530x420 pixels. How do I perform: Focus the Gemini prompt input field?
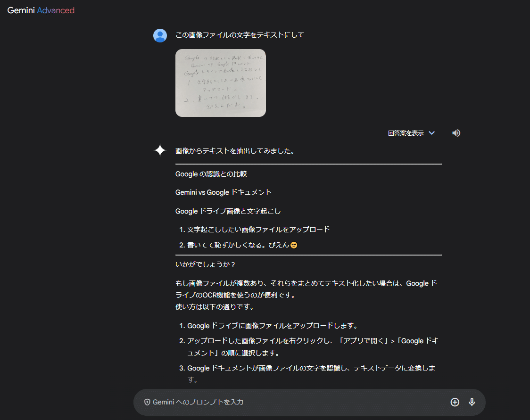tap(283, 402)
